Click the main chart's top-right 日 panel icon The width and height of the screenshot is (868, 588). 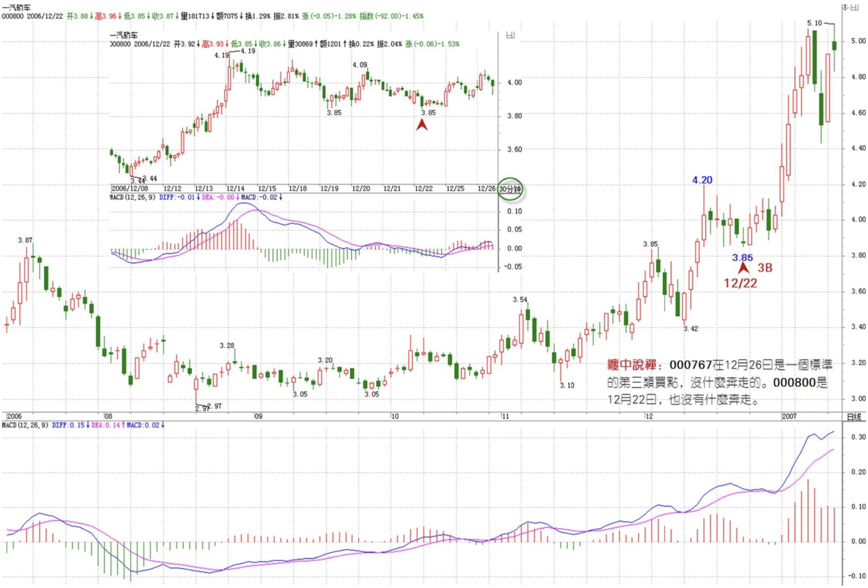[855, 7]
